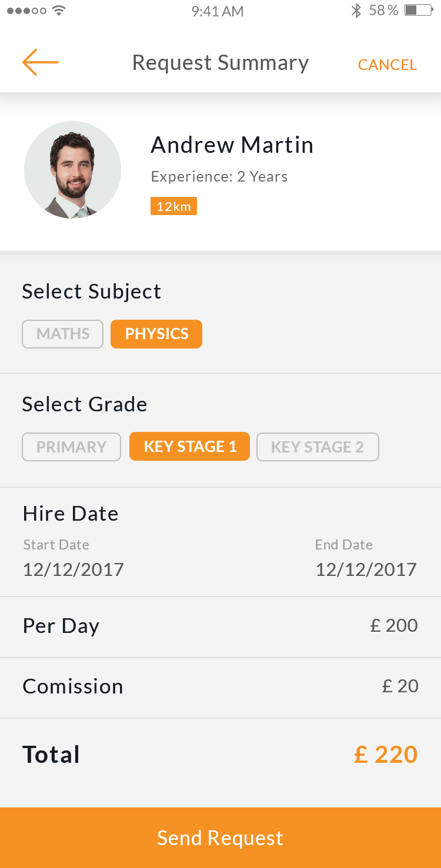Choose the Primary grade option
The width and height of the screenshot is (441, 868).
[x=71, y=447]
